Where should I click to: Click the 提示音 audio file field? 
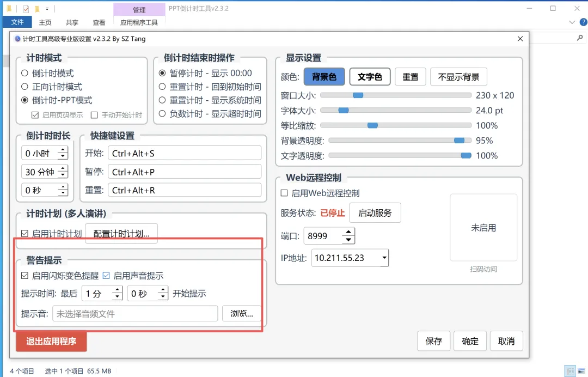tap(135, 314)
